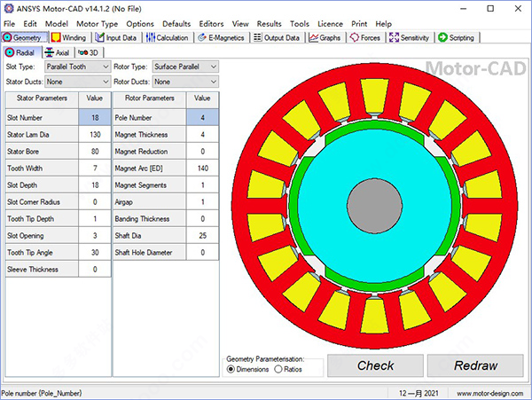Viewport: 532px width, 400px height.
Task: Open the Print menu
Action: [359, 24]
